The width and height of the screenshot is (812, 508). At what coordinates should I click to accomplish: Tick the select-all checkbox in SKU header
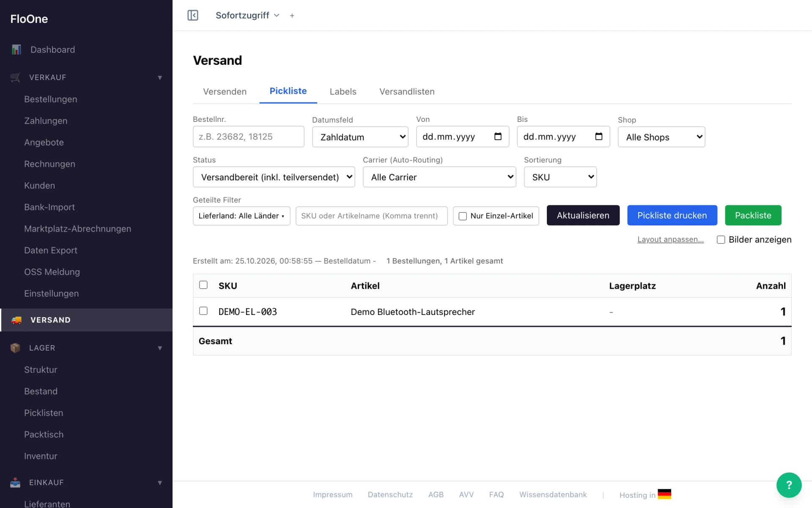[203, 285]
